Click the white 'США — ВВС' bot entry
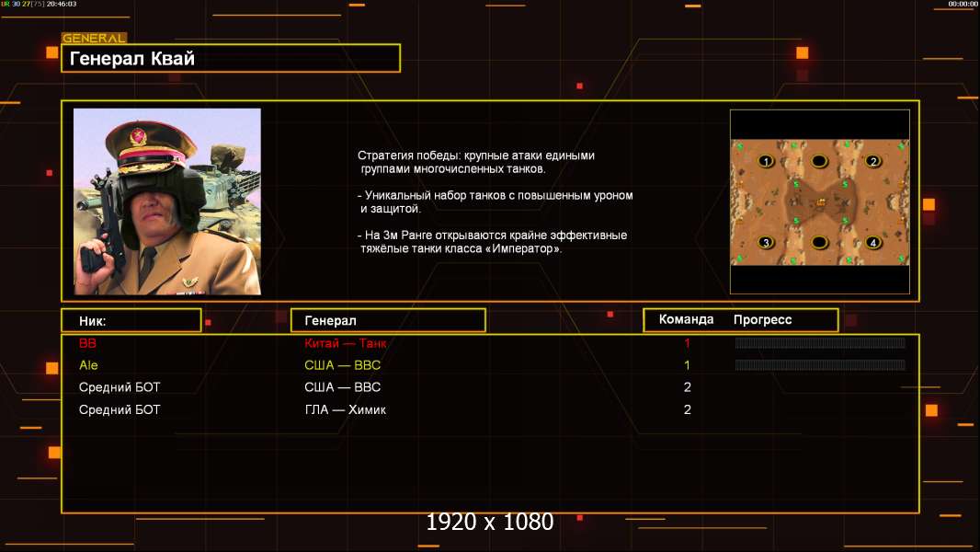The width and height of the screenshot is (980, 552). [x=343, y=387]
